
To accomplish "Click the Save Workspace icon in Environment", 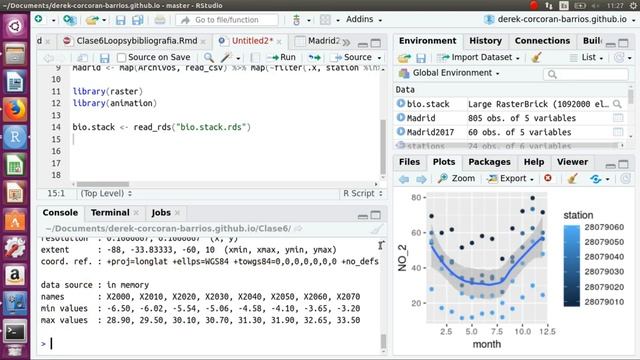I will point(421,58).
